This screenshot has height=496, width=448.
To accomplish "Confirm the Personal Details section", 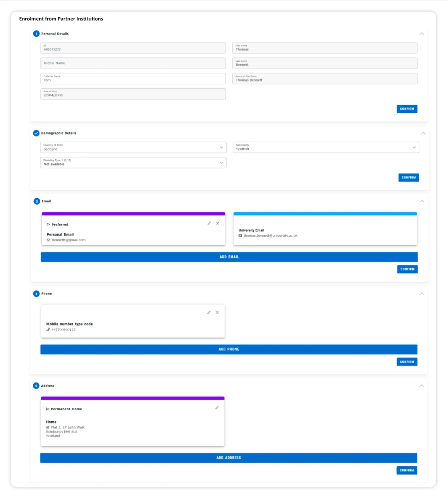I will pyautogui.click(x=407, y=109).
